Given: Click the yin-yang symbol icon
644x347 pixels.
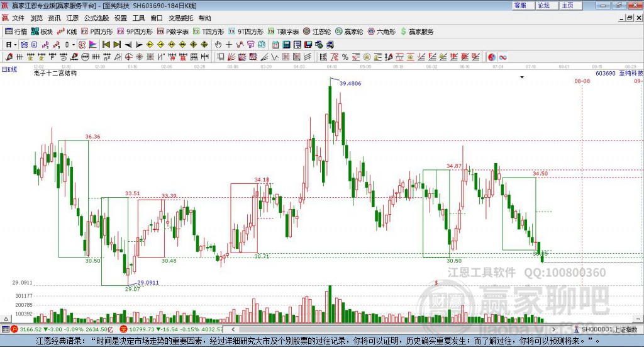Looking at the screenshot, I should pos(492,57).
